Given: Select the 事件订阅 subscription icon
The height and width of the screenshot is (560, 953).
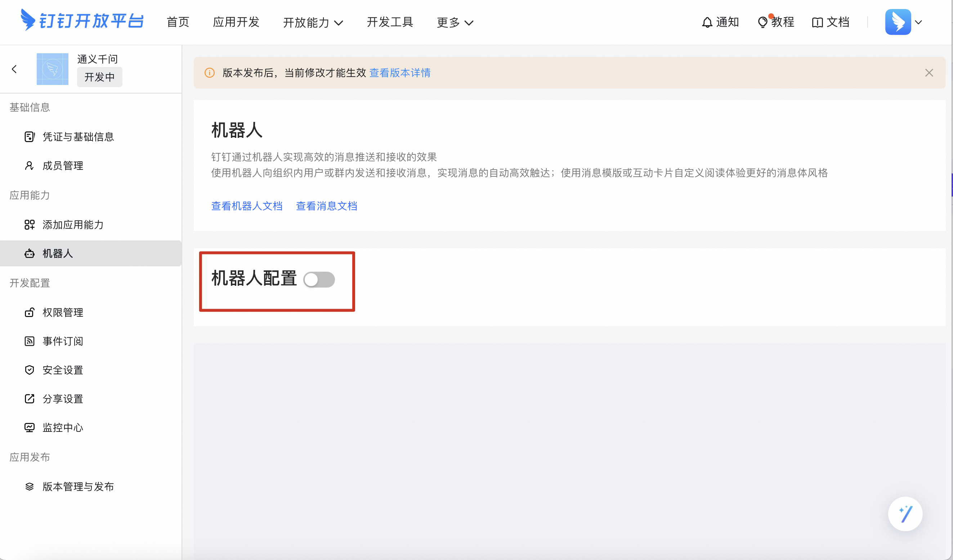Looking at the screenshot, I should 30,341.
